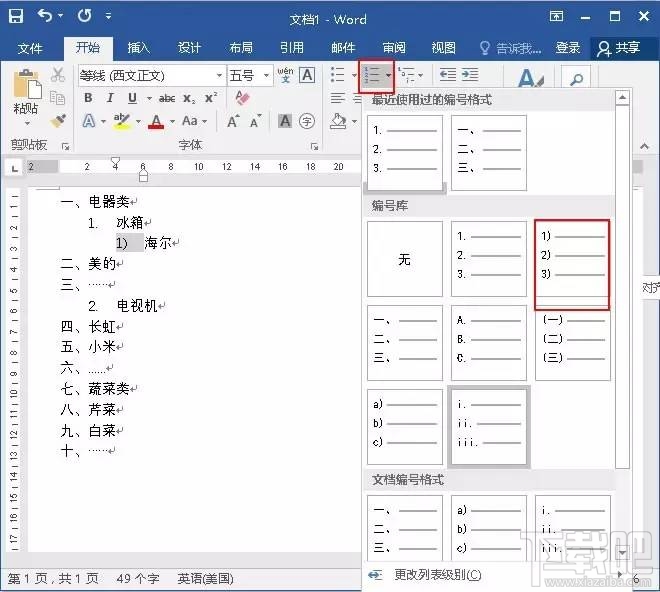Click the text effects A icon
The width and height of the screenshot is (660, 592).
pyautogui.click(x=89, y=121)
